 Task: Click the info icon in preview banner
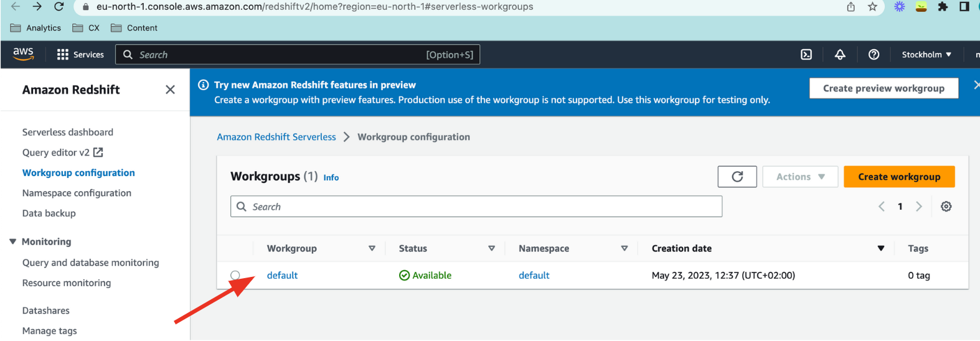point(203,85)
